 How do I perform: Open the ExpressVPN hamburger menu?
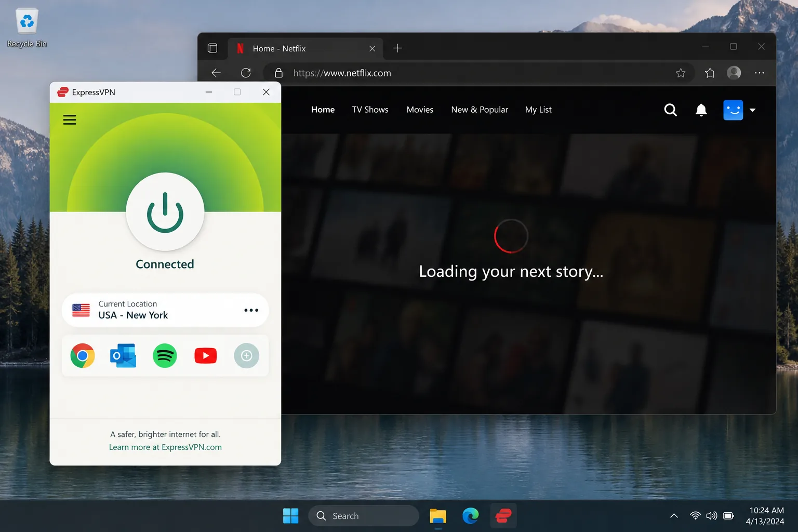click(x=70, y=120)
